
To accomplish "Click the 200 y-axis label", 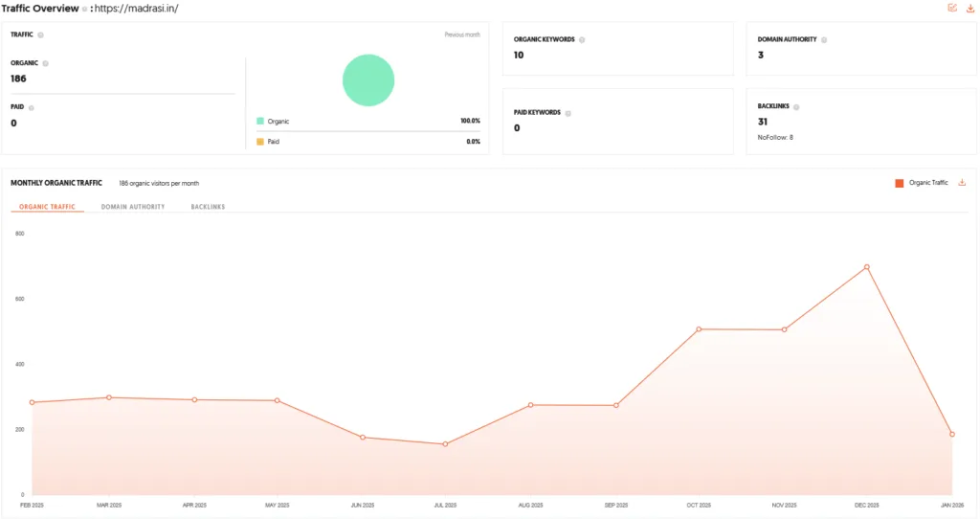I will click(20, 430).
